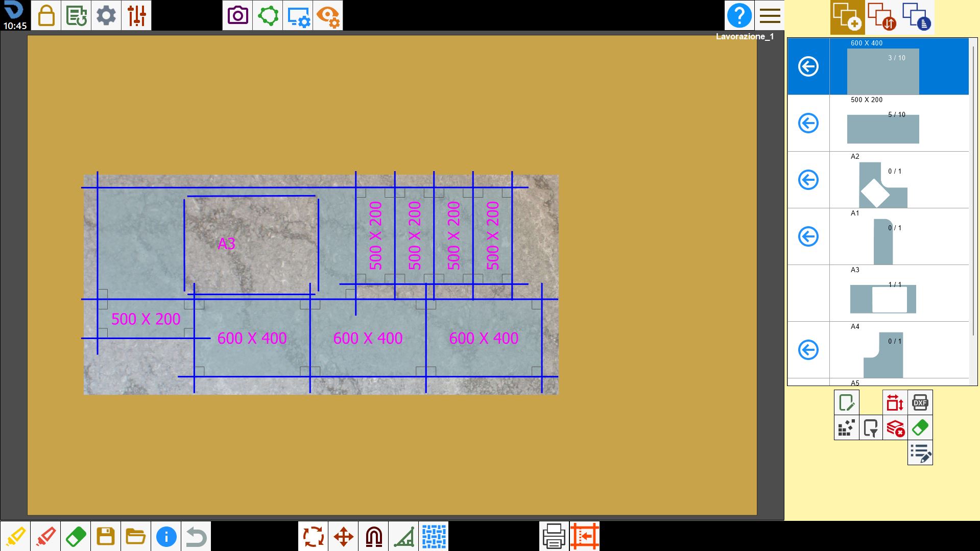The height and width of the screenshot is (551, 980).
Task: Select the green eraser in the bottom toolbar
Action: point(76,536)
